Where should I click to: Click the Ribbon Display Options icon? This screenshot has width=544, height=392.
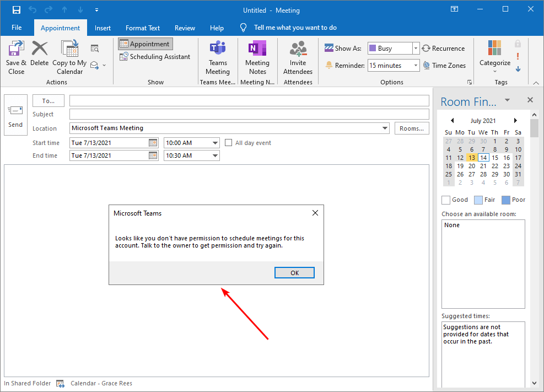[x=455, y=9]
